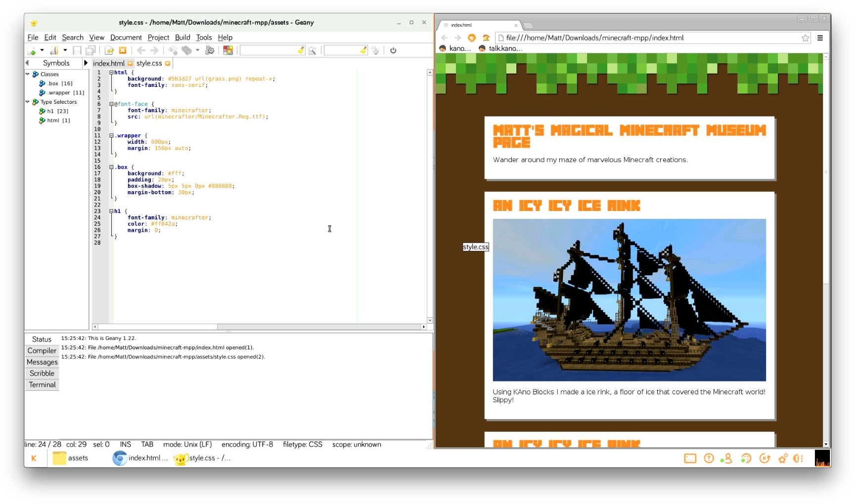
Task: Collapse the Classes section in the Symbols sidebar
Action: click(28, 74)
